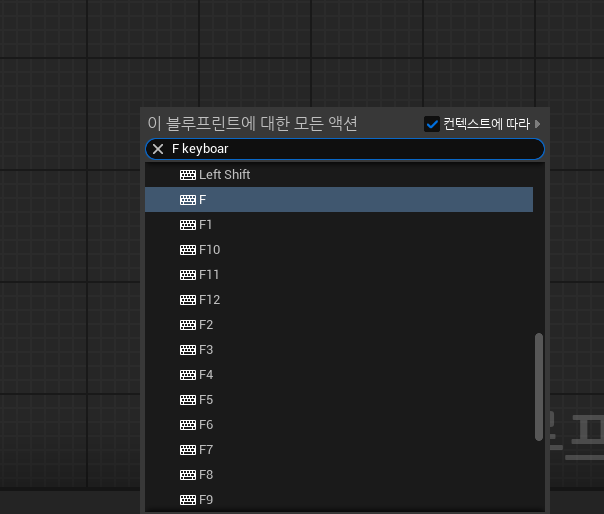Click keyboard icon beside the F entry
Screen dimensions: 604x514
click(188, 200)
